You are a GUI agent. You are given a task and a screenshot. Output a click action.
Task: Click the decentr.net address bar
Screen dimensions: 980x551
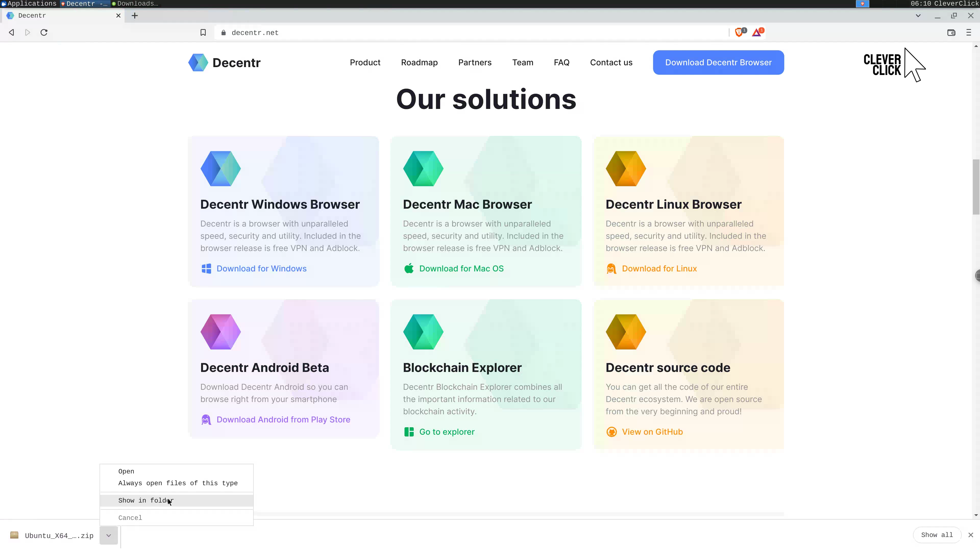457,33
